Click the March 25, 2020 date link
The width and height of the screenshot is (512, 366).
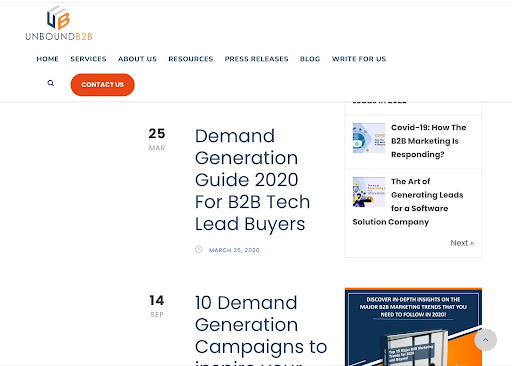click(x=234, y=250)
